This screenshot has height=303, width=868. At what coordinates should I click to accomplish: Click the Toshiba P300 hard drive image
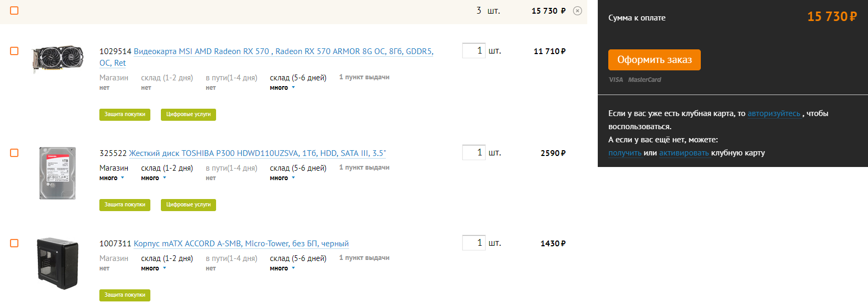coord(58,173)
